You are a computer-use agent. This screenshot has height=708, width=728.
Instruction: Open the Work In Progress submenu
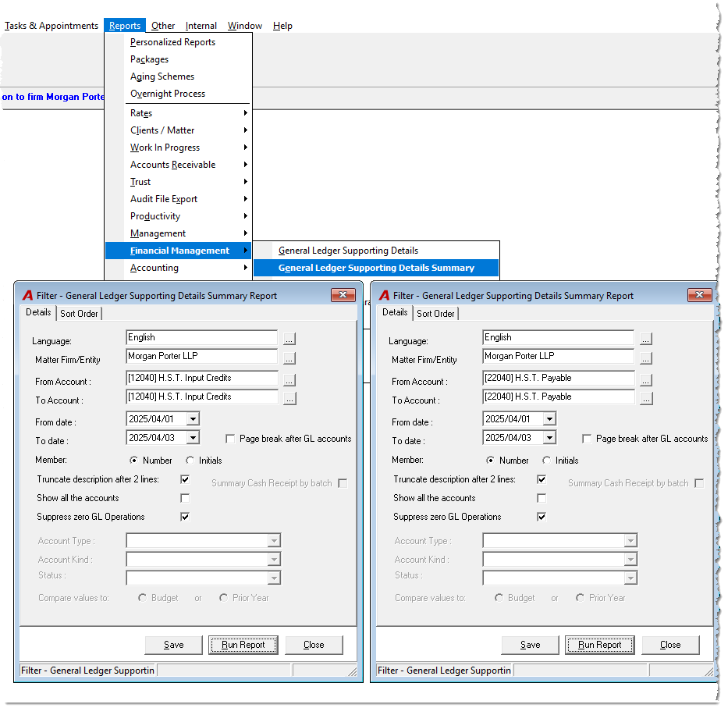[179, 148]
